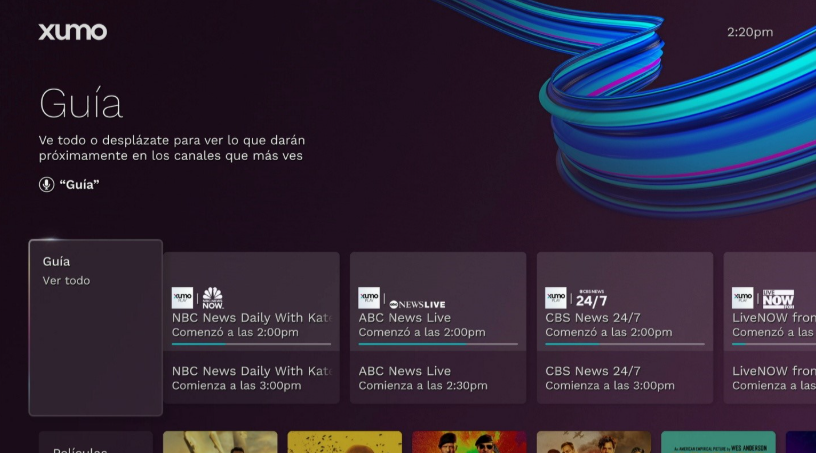
Task: Open the first movie poster thumbnail
Action: click(220, 442)
